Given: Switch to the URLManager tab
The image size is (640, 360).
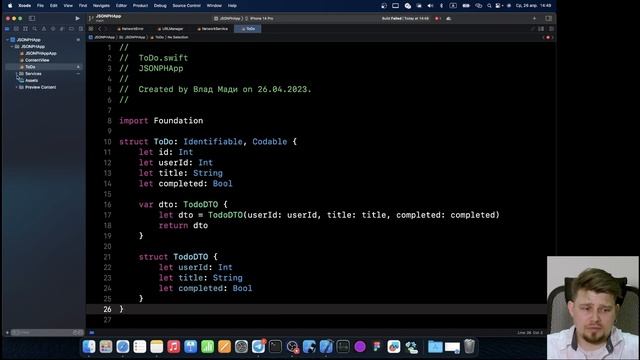Looking at the screenshot, I should [171, 29].
